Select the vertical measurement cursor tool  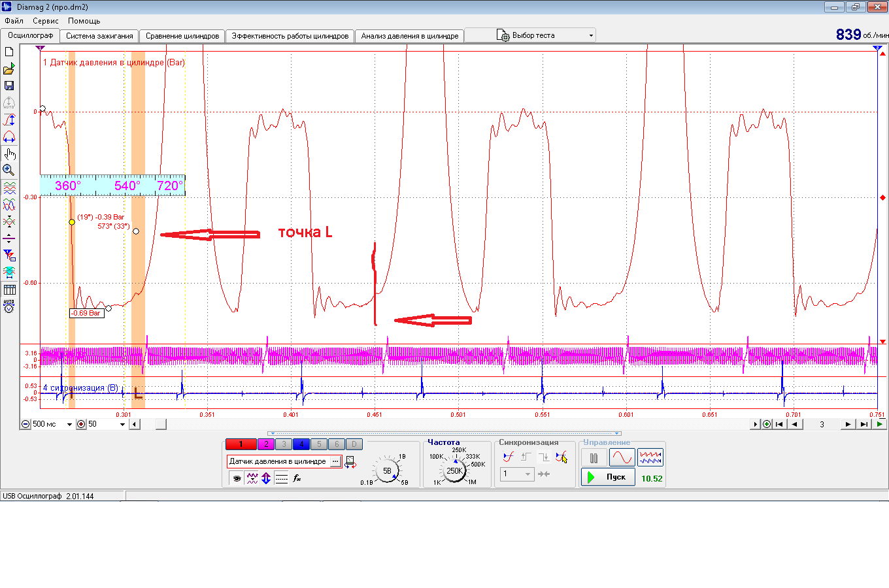click(x=9, y=120)
